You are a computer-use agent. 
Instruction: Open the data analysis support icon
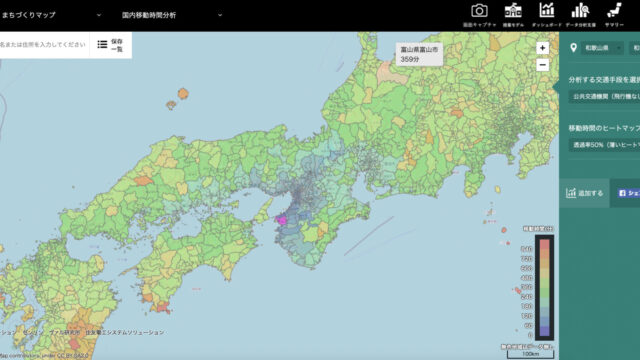580,11
